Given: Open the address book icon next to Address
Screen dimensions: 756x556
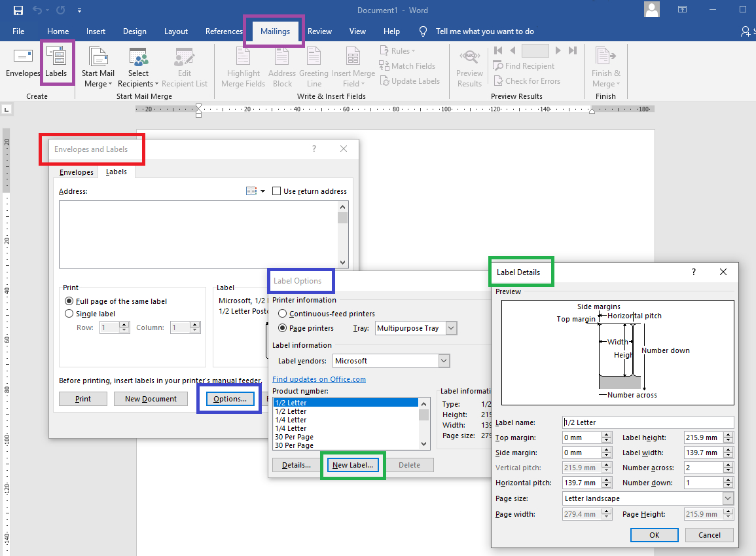Looking at the screenshot, I should click(252, 191).
